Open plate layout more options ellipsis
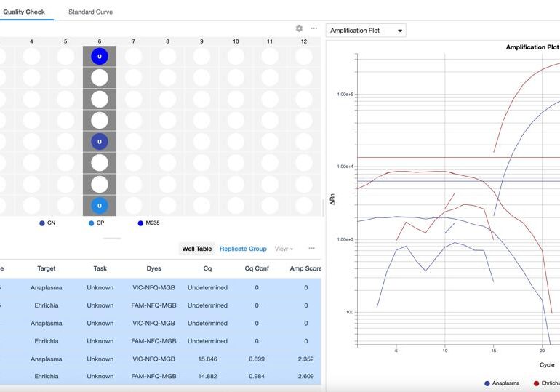The image size is (560, 392). pyautogui.click(x=314, y=28)
